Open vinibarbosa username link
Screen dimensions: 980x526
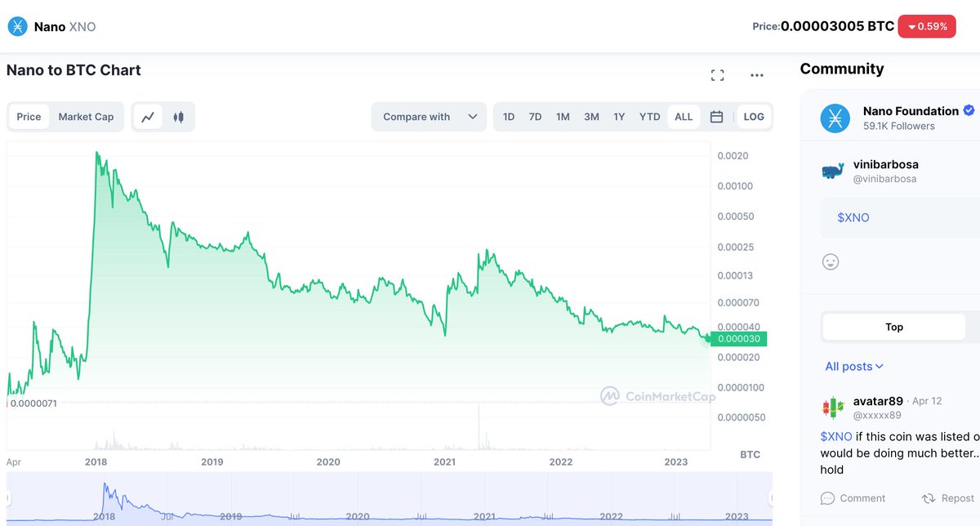886,165
